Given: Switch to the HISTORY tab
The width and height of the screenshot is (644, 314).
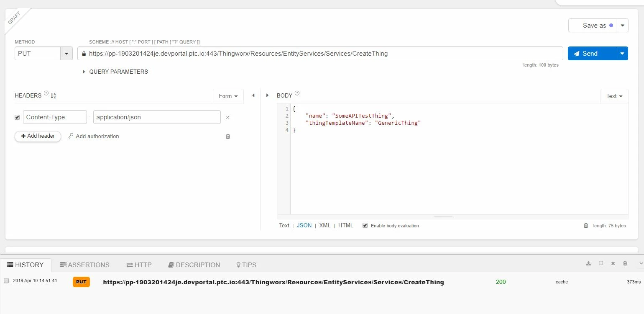Looking at the screenshot, I should click(26, 265).
